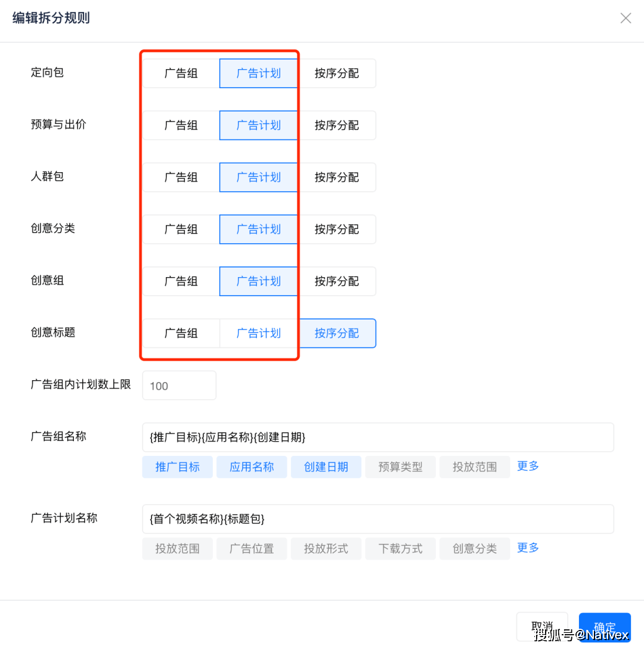Screen dimensions: 644x649
Task: Select 广告组 for 创意分类 row
Action: [x=181, y=229]
